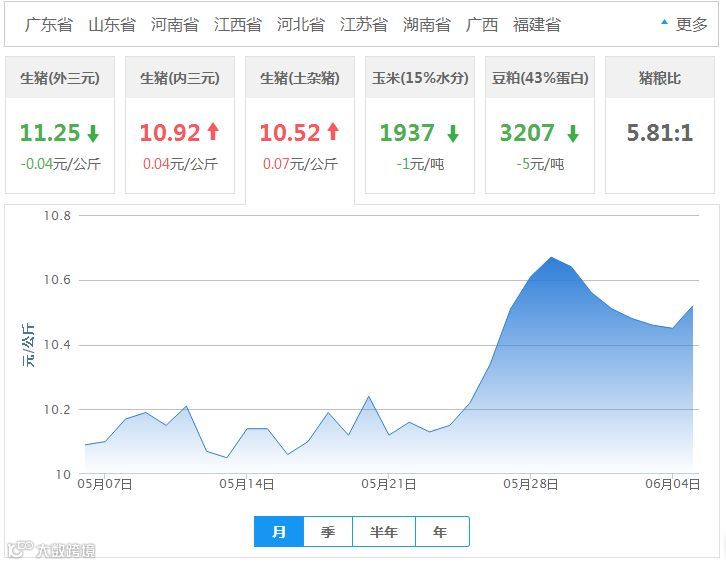This screenshot has width=726, height=565.
Task: Click the 0.07元/公斤 change text
Action: click(x=300, y=164)
